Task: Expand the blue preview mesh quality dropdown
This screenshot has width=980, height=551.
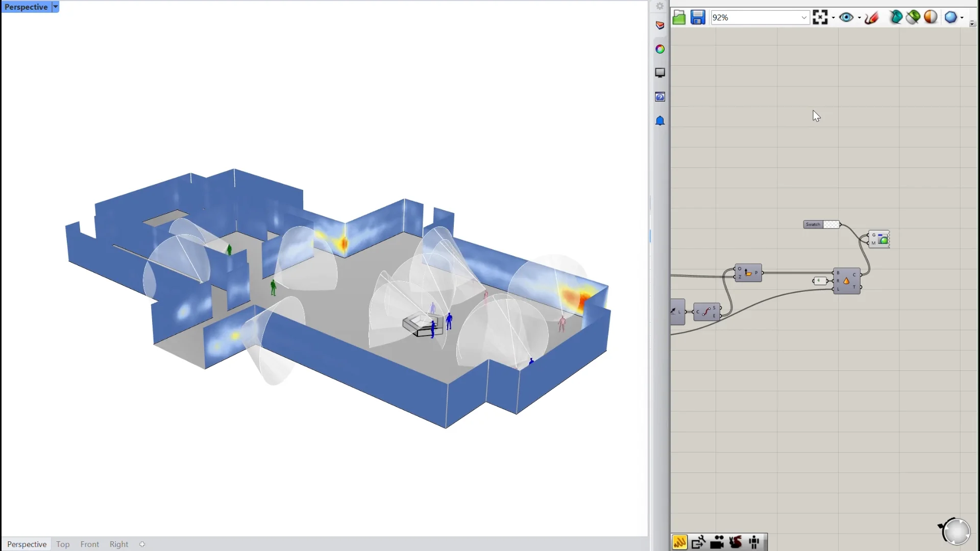Action: (962, 18)
